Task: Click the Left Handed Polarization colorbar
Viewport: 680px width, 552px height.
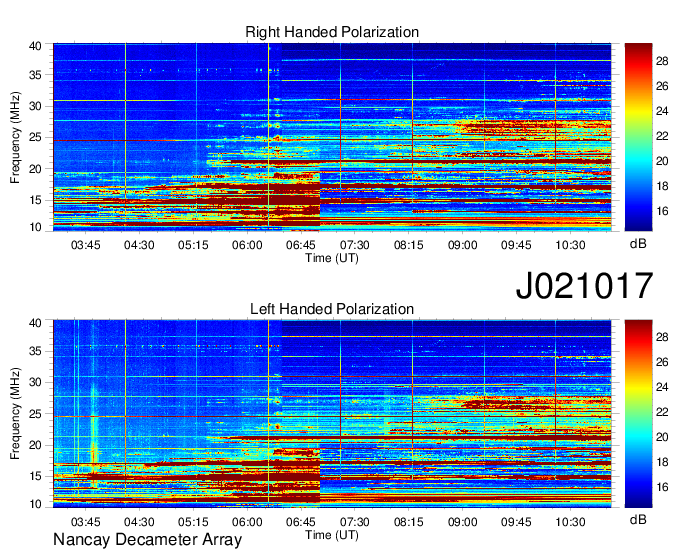Action: [638, 414]
